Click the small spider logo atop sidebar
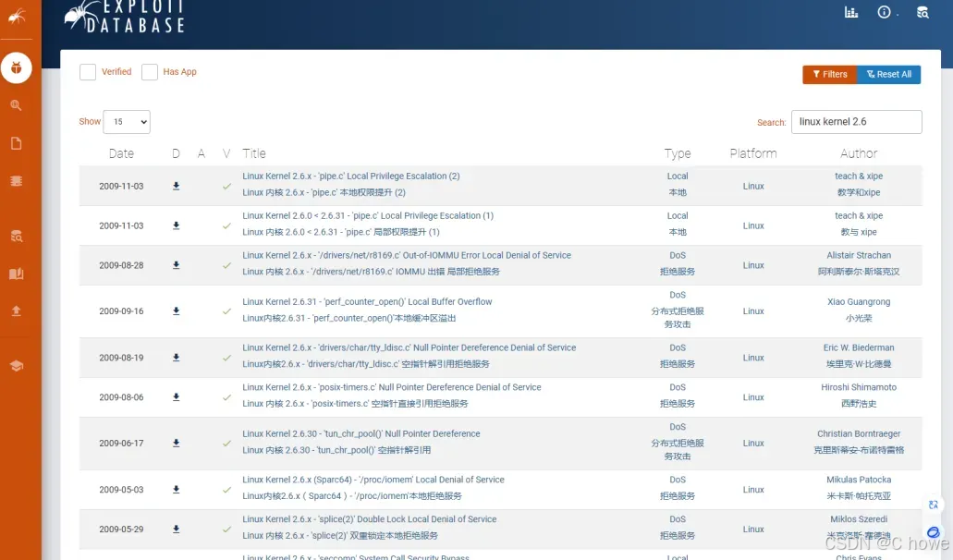Image resolution: width=953 pixels, height=560 pixels. coord(17,16)
